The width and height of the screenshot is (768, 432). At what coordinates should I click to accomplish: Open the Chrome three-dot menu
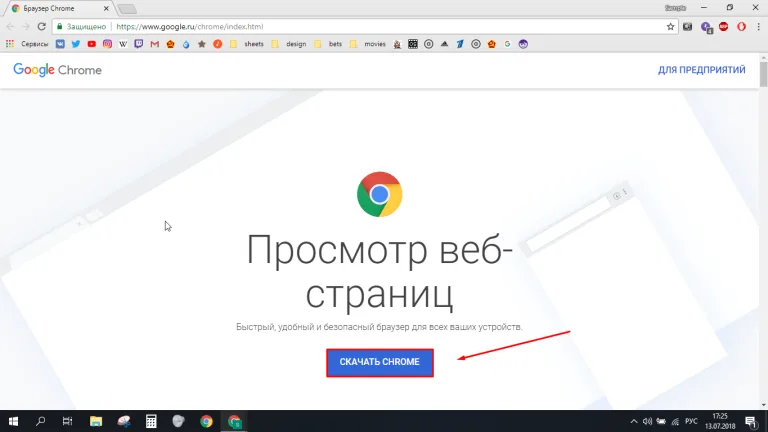[758, 26]
